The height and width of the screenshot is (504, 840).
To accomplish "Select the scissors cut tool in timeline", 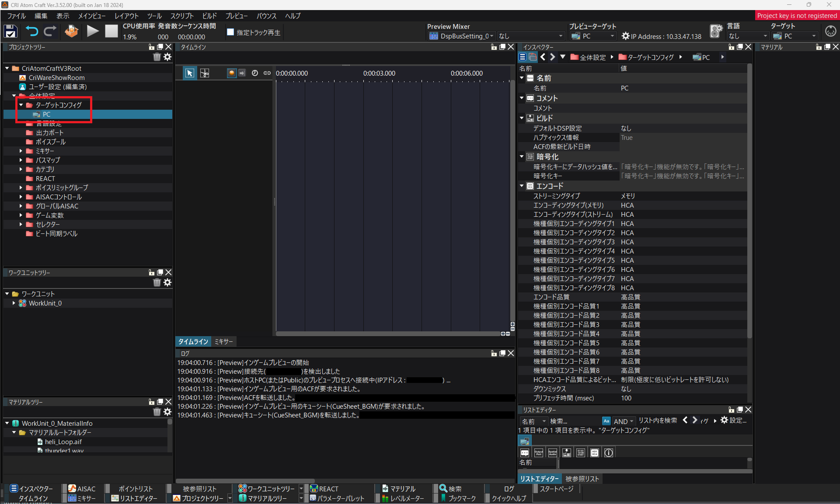I will click(x=204, y=73).
